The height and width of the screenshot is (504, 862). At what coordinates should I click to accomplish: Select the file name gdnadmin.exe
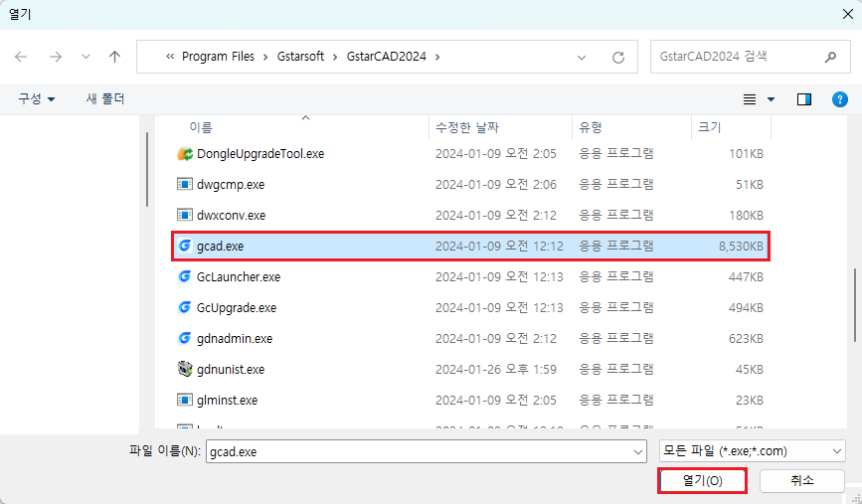click(235, 339)
